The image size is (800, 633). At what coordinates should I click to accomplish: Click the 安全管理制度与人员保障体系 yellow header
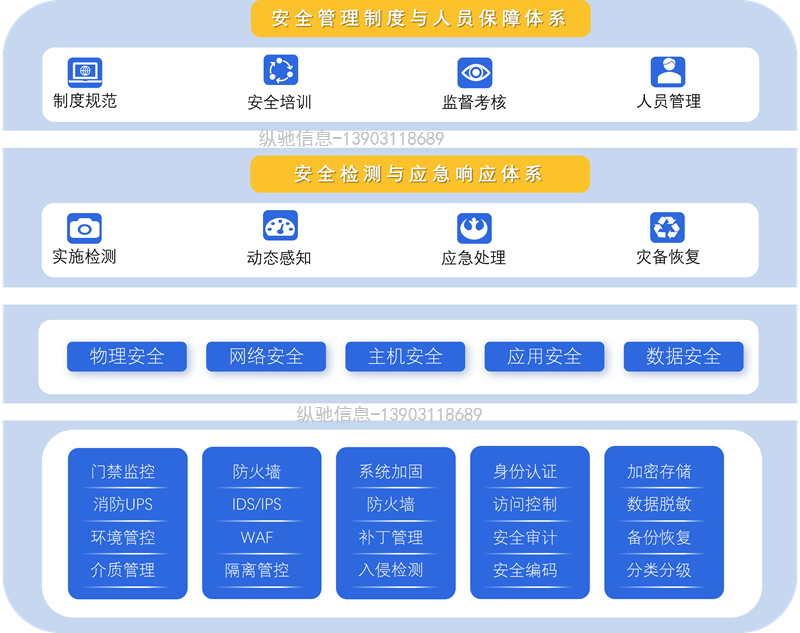pyautogui.click(x=420, y=18)
